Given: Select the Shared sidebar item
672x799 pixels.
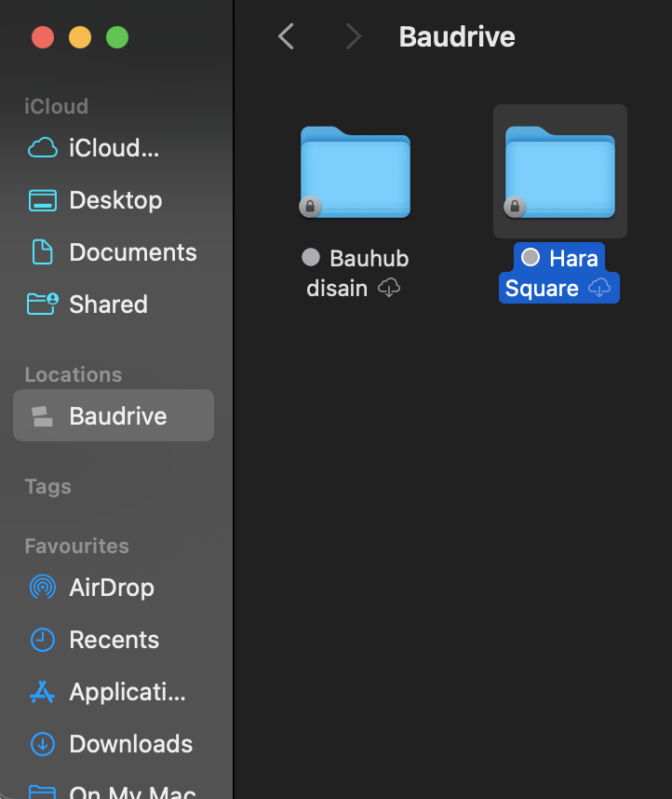Looking at the screenshot, I should (108, 305).
